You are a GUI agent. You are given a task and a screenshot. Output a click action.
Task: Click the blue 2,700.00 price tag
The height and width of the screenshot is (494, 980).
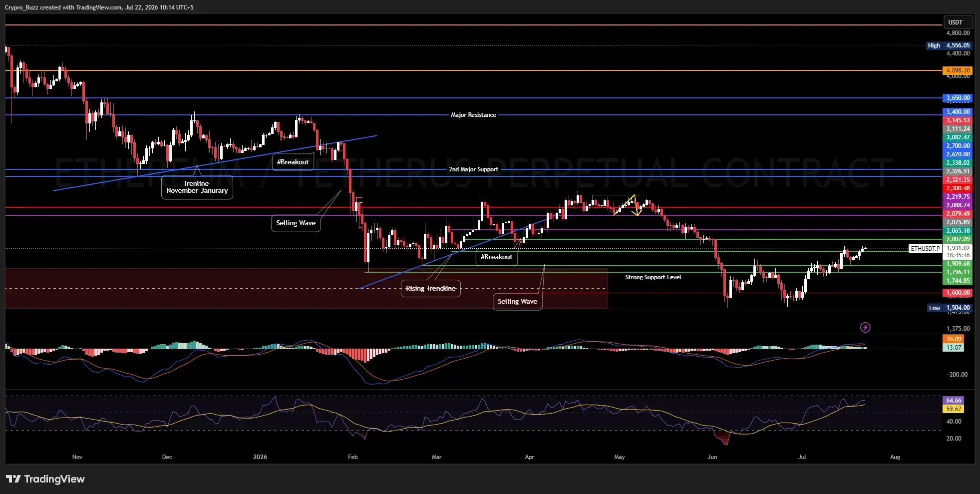point(958,146)
